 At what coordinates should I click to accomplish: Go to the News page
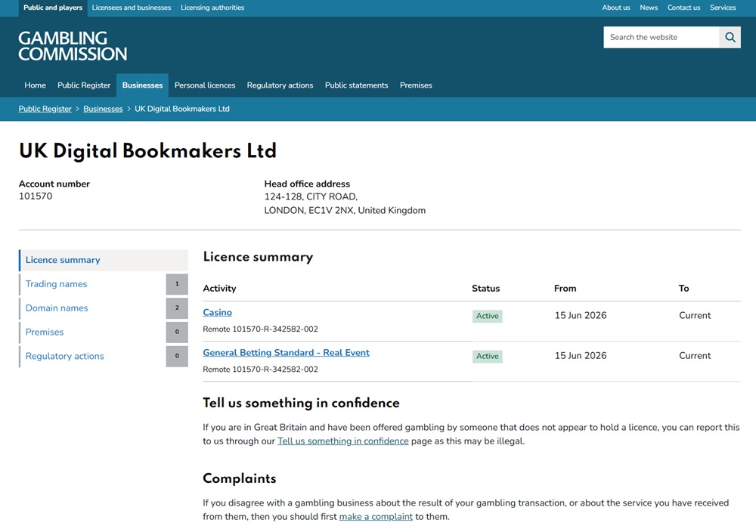tap(649, 8)
